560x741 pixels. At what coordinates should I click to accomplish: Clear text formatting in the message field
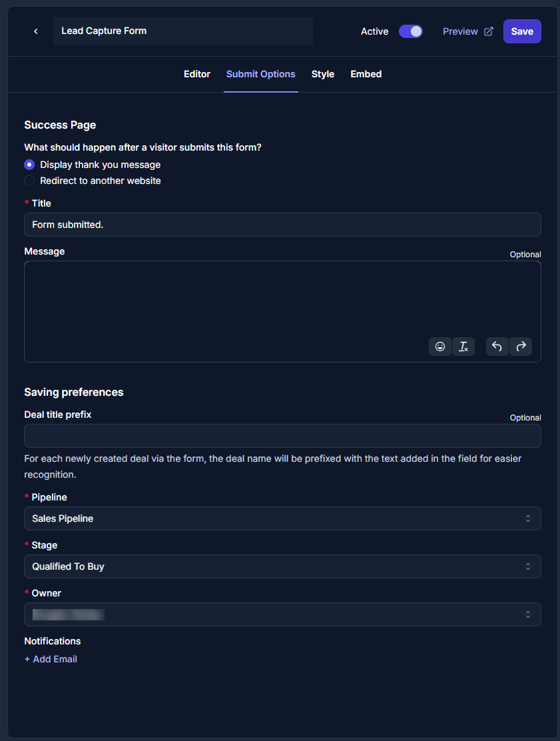point(463,347)
